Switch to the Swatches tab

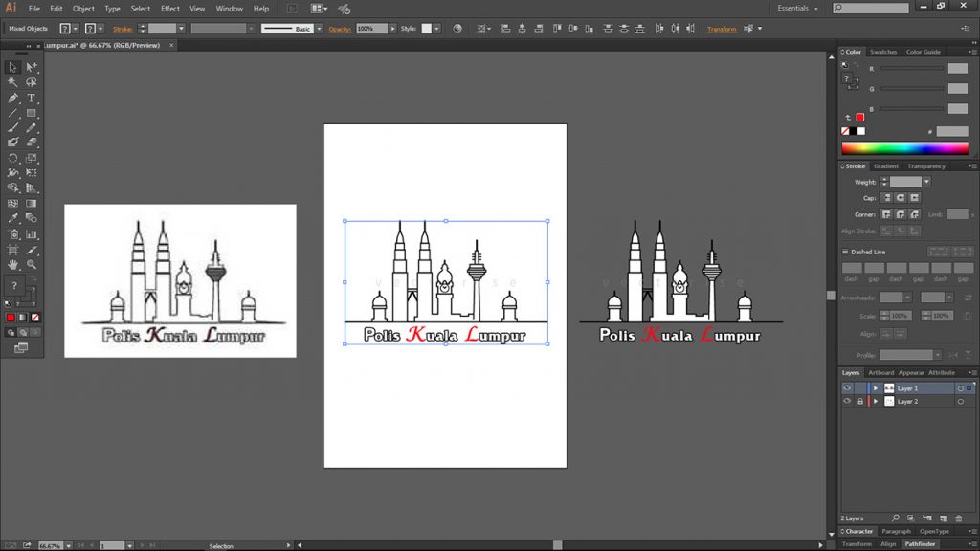[x=883, y=52]
